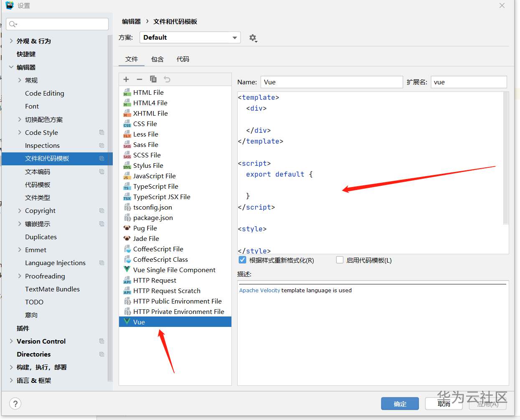Select HTTP Public Environment File icon
The width and height of the screenshot is (520, 420).
(127, 301)
